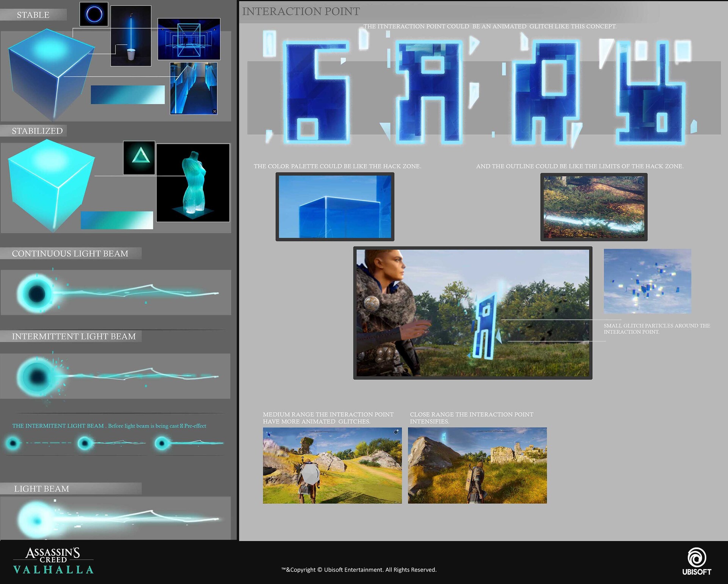Image resolution: width=728 pixels, height=584 pixels.
Task: Click the standalone "LIGHT BEAM" label
Action: click(x=42, y=489)
